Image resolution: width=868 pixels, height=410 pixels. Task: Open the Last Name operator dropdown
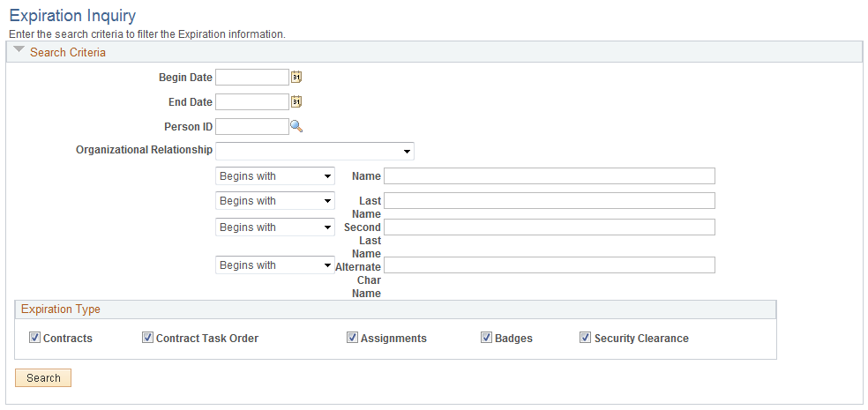tap(274, 200)
